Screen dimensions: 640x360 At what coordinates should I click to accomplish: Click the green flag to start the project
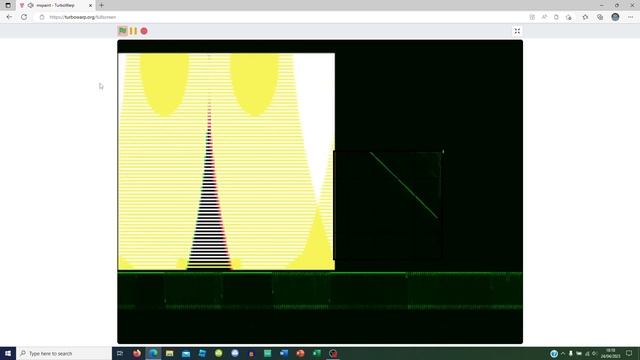(122, 31)
